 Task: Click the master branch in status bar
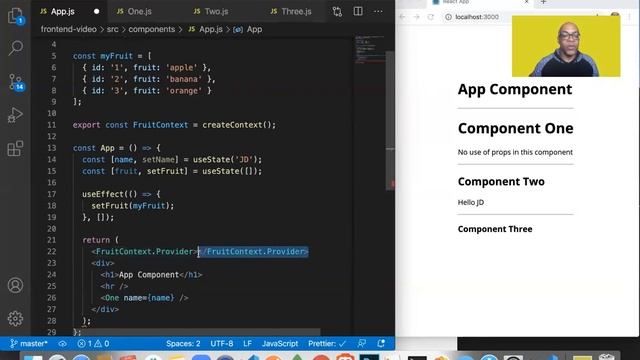[29, 344]
